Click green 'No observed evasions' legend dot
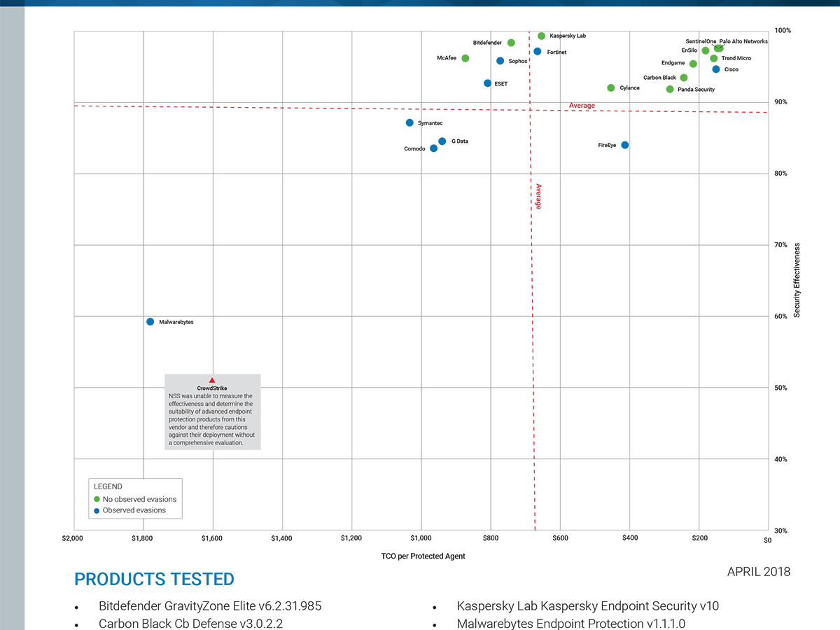840x630 pixels. point(97,499)
